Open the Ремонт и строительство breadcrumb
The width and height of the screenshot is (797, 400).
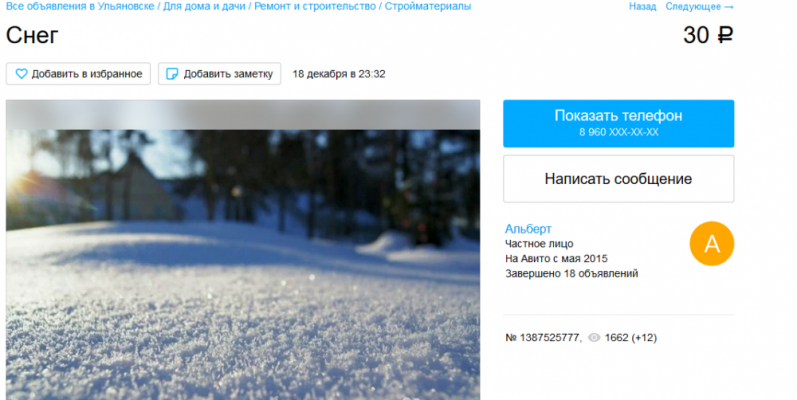coord(315,6)
